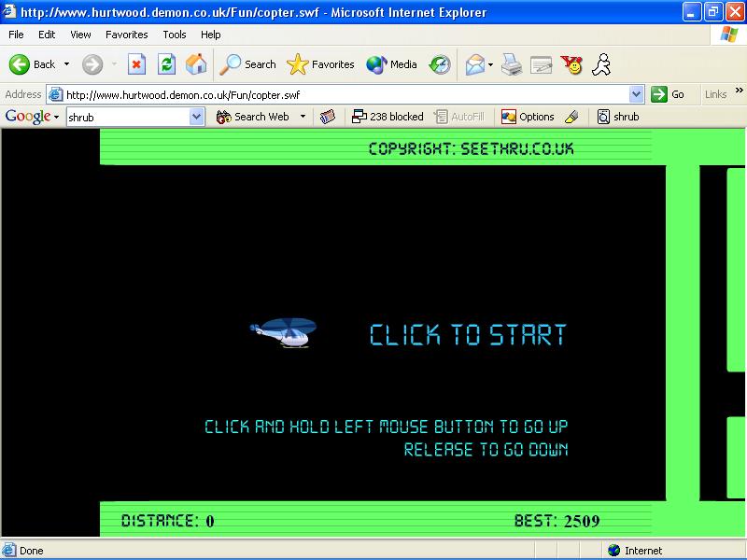Click the helicopter in the game
Image resolution: width=747 pixels, height=560 pixels.
[283, 333]
